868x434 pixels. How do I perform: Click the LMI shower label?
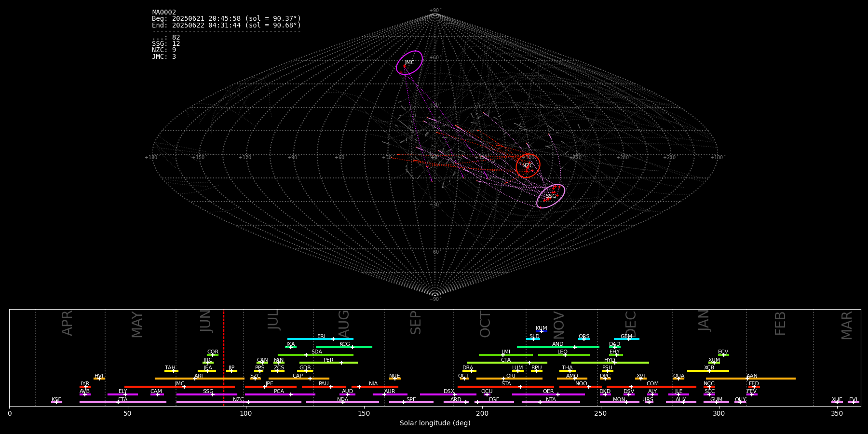click(506, 352)
